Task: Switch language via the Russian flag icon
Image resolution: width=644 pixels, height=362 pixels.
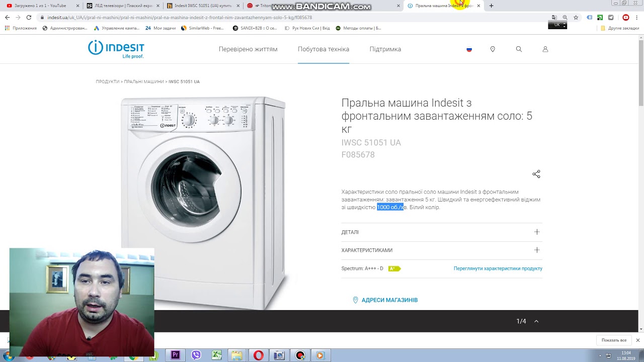Action: click(x=469, y=49)
